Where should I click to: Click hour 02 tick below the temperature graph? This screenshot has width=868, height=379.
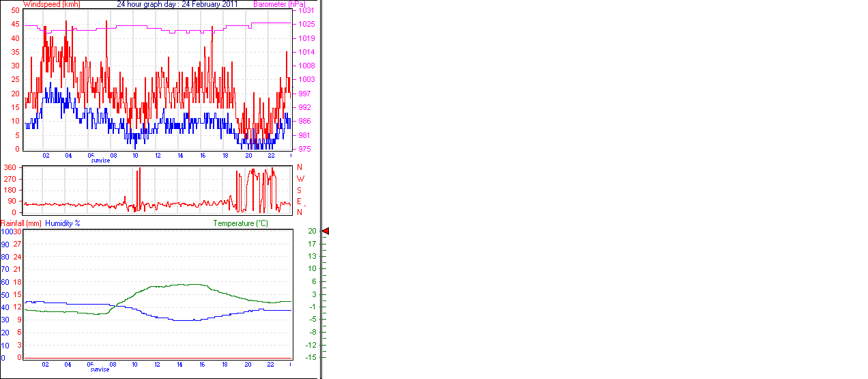click(45, 365)
